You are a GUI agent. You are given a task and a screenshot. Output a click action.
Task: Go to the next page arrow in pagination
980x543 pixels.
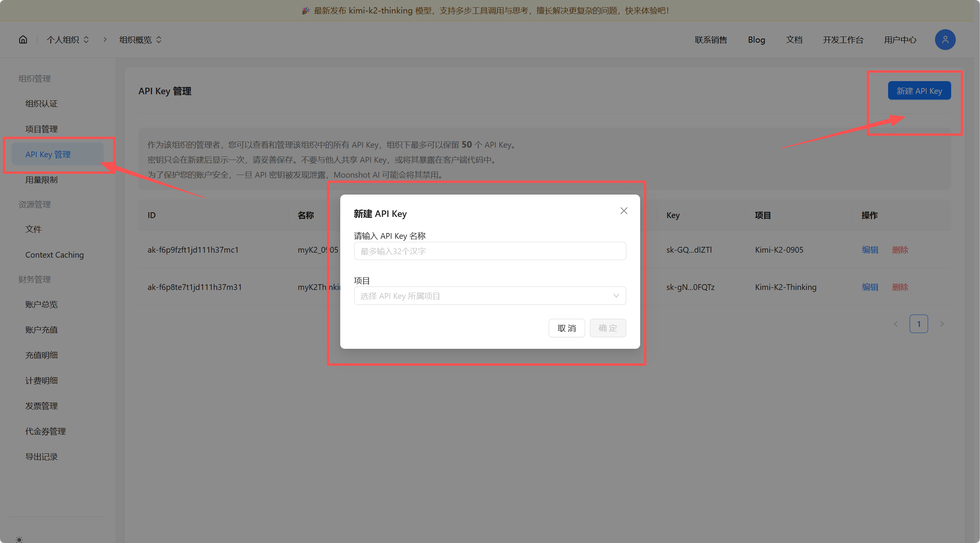(942, 324)
